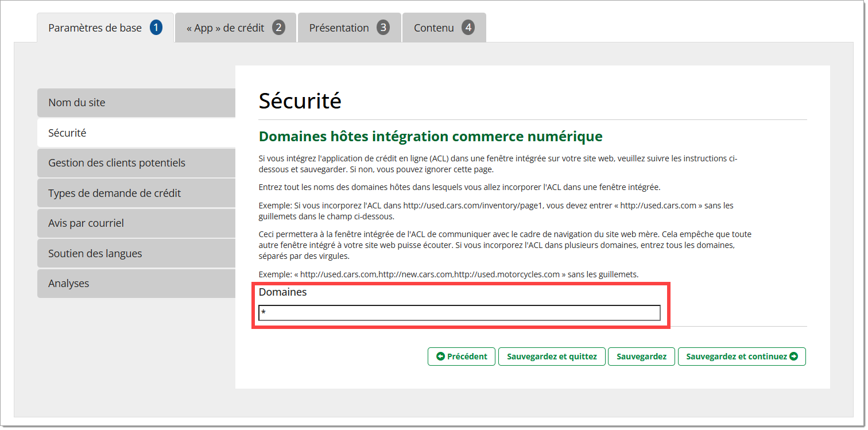
Task: Go to the Présentation tab
Action: point(339,28)
